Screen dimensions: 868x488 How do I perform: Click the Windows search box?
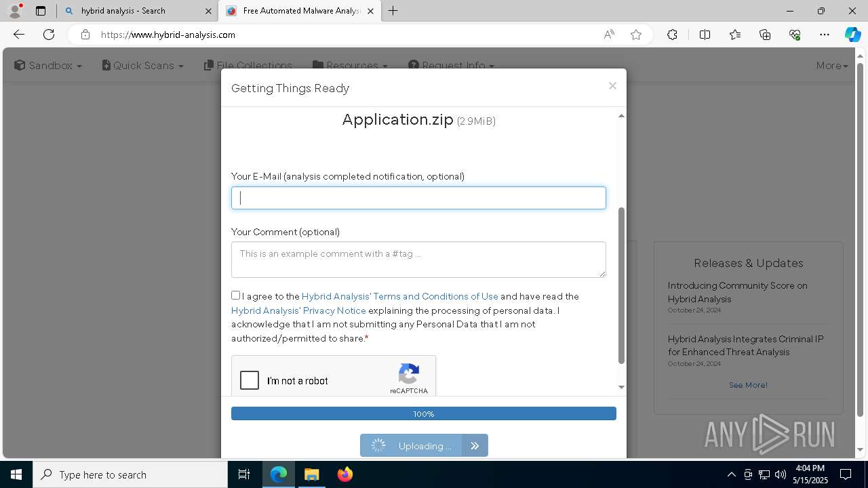coord(130,474)
